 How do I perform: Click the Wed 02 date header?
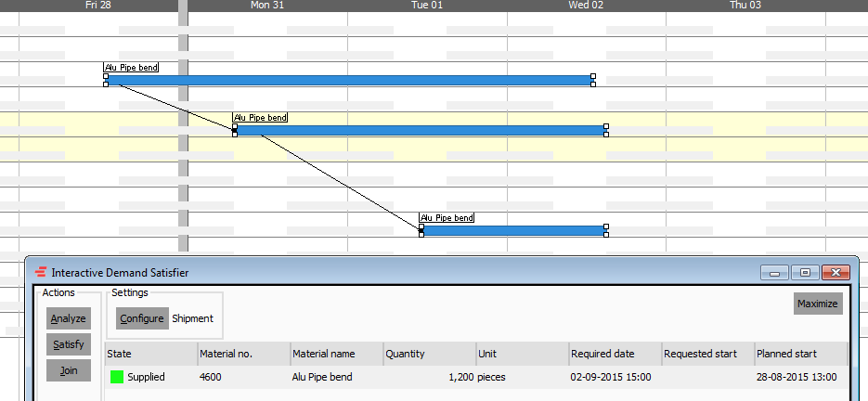click(x=586, y=6)
